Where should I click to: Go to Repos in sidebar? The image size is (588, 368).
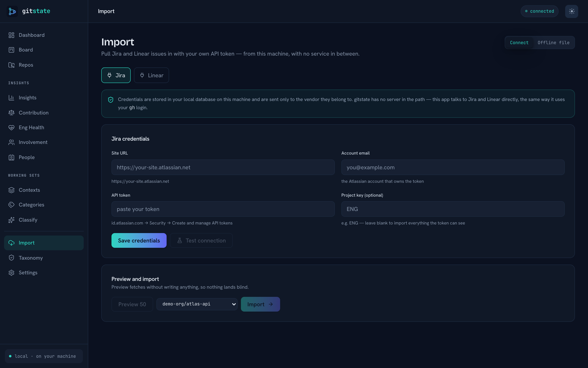point(44,65)
